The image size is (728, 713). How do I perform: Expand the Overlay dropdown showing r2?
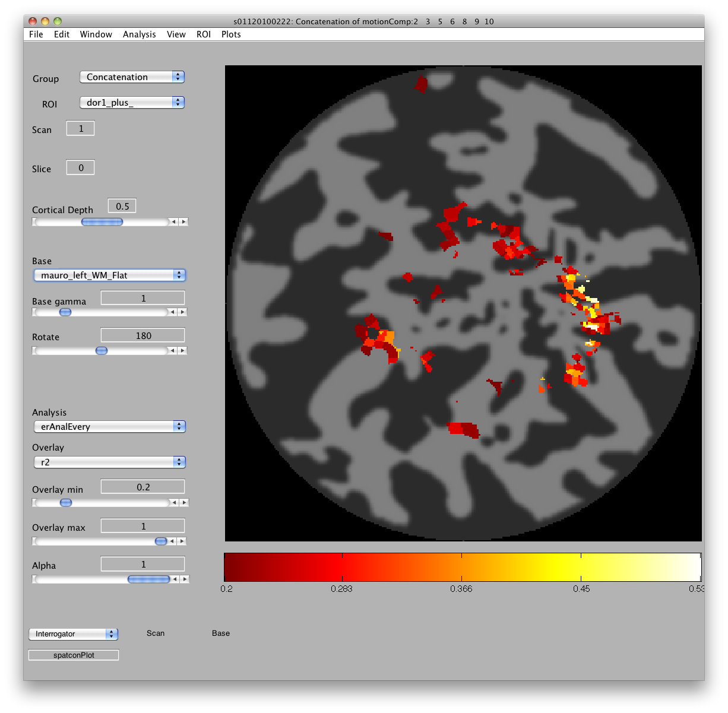tap(110, 462)
